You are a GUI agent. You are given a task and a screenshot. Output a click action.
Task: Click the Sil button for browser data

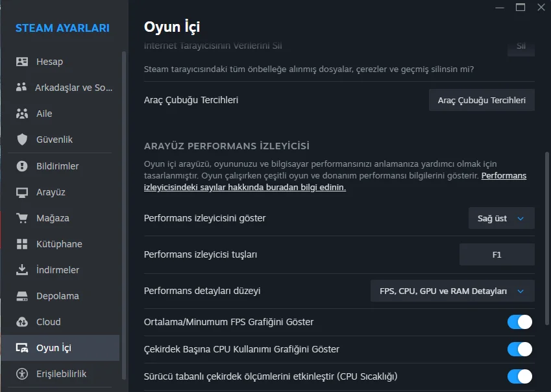click(x=521, y=47)
